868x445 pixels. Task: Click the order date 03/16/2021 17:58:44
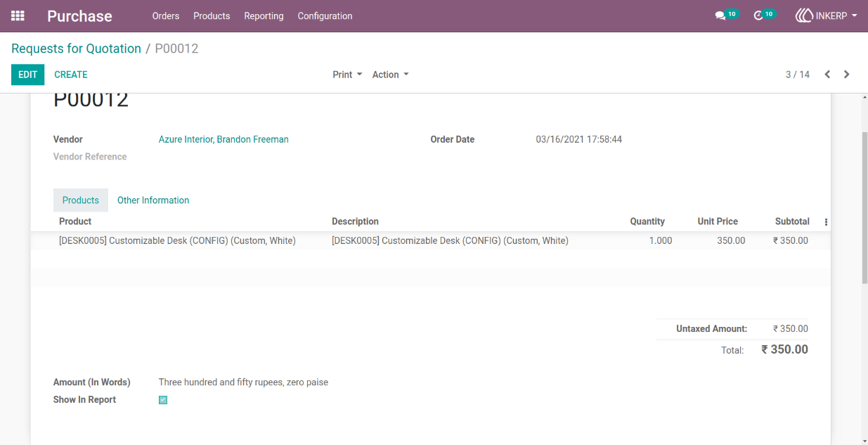[x=579, y=139]
